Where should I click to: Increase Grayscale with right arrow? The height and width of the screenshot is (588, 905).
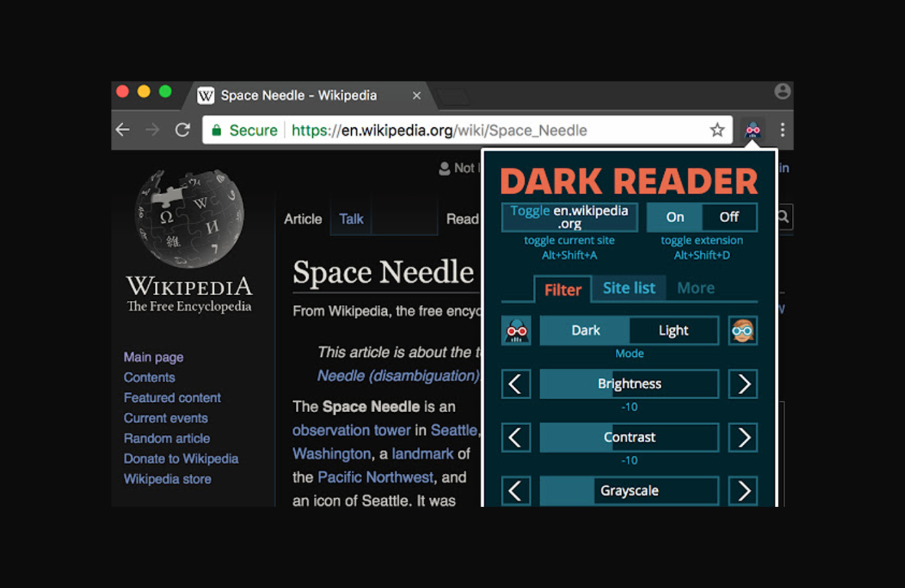[x=743, y=491]
